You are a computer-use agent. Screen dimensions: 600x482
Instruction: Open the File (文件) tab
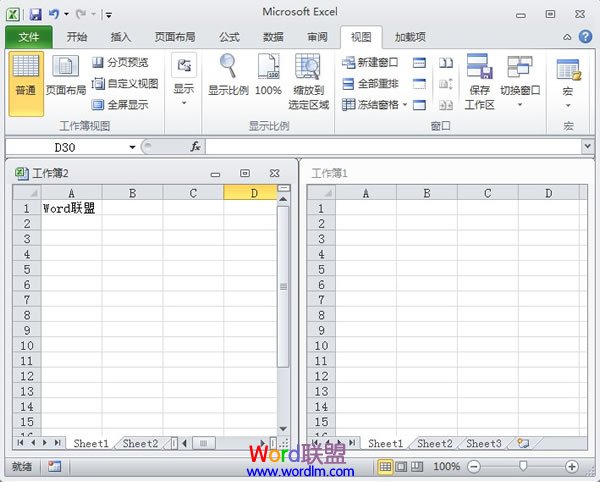(x=29, y=37)
